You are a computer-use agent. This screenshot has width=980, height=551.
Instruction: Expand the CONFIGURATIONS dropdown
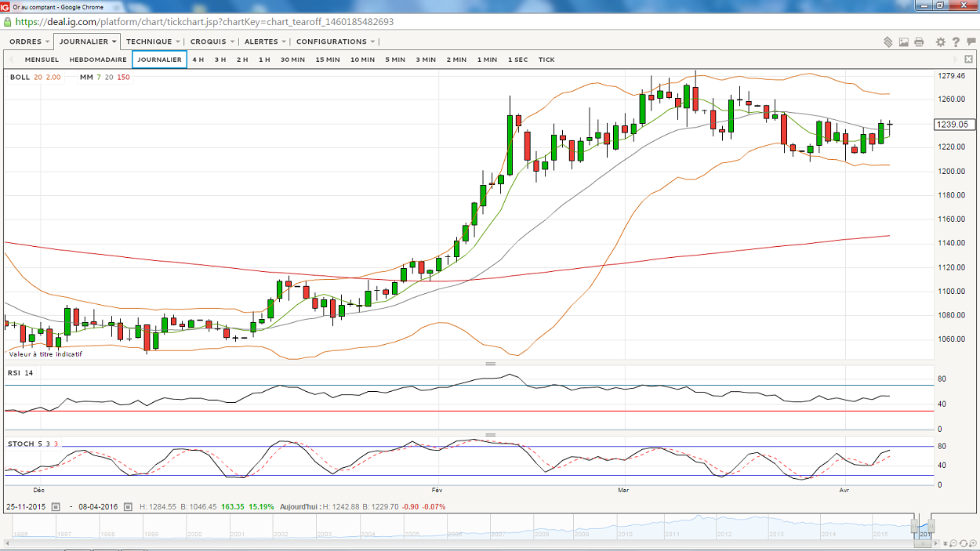coord(336,42)
